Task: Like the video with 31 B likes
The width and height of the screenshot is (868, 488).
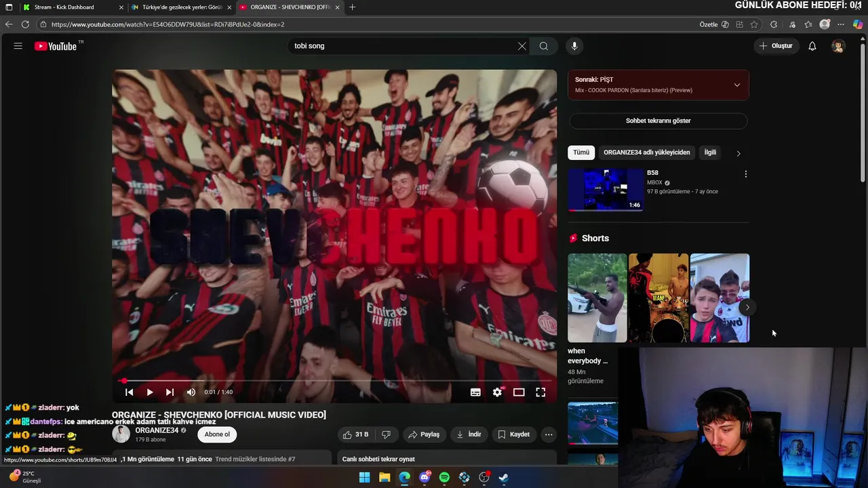Action: click(x=355, y=434)
